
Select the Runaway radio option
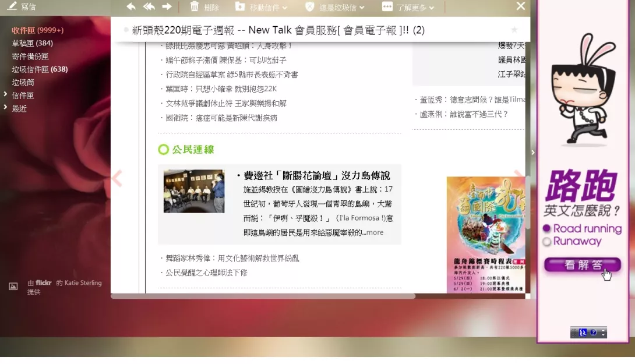(546, 242)
